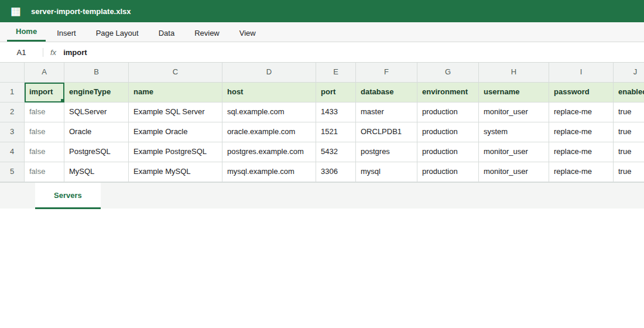Select column I header

pos(581,73)
